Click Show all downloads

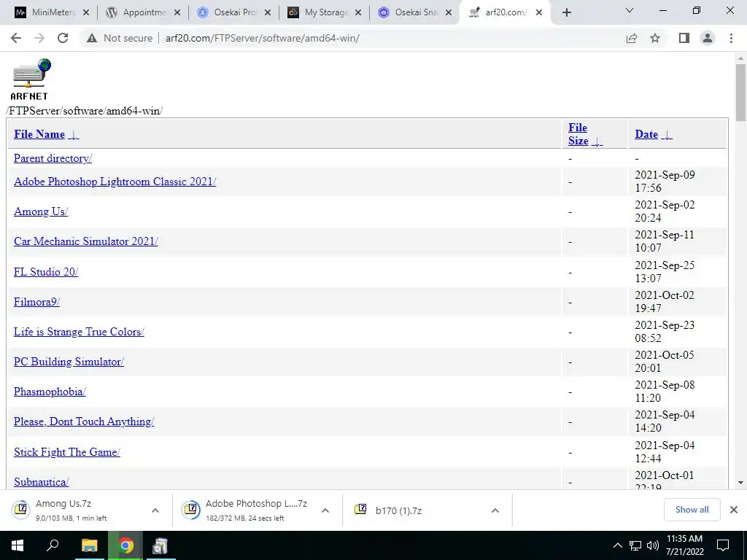(692, 510)
